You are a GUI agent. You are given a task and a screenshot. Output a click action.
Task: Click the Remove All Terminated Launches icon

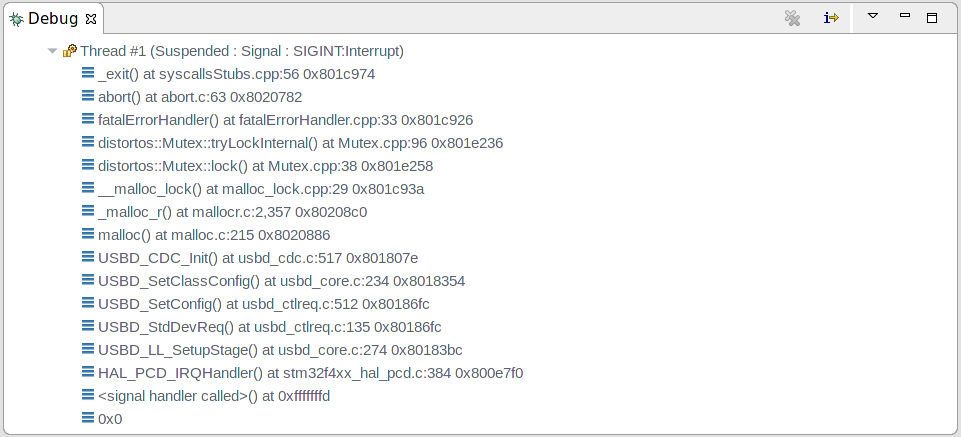[x=792, y=18]
